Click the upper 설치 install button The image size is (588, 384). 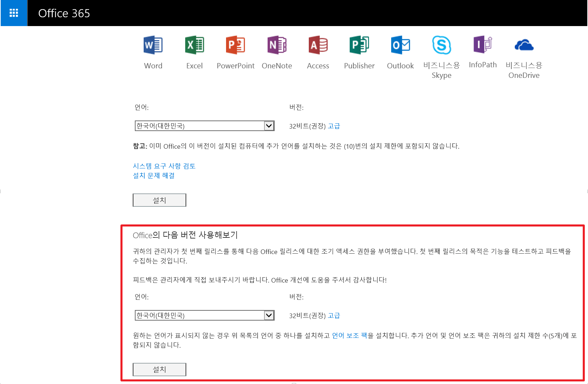point(159,200)
